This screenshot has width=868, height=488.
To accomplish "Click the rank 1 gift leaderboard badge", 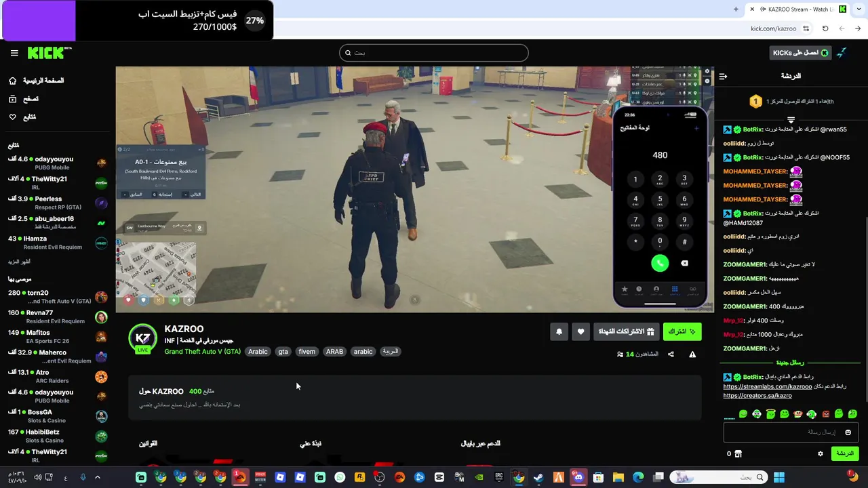I will tap(755, 102).
